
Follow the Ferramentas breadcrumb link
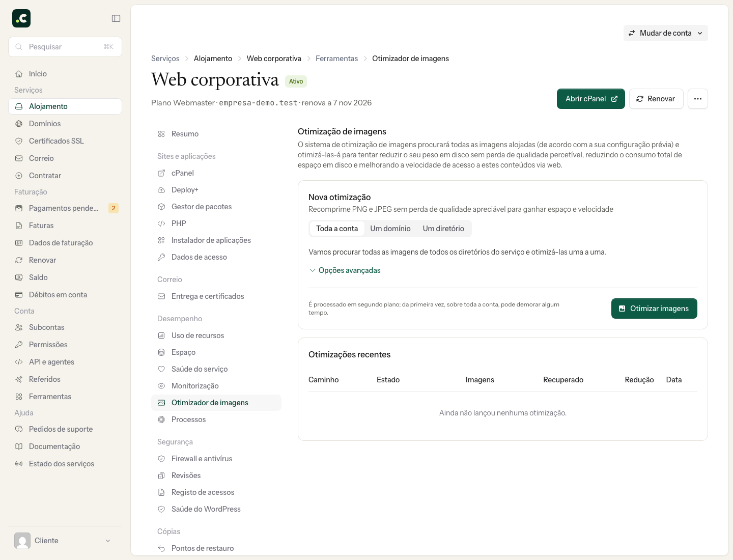337,59
